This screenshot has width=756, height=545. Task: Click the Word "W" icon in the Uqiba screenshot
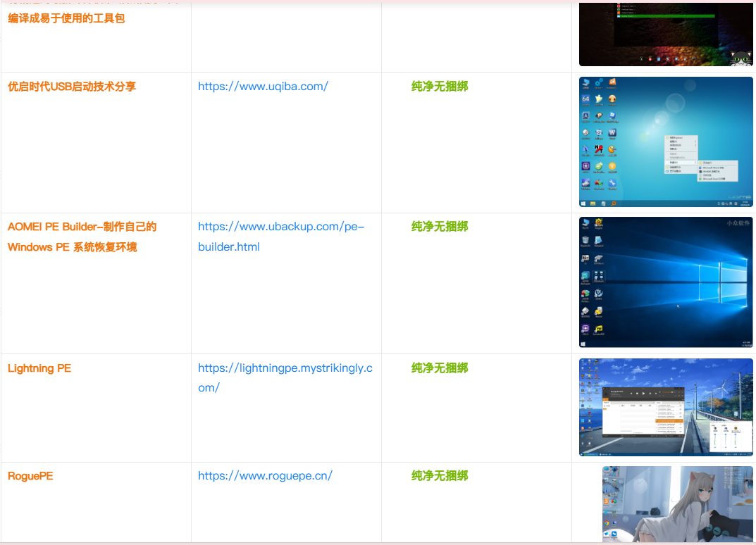[x=612, y=133]
